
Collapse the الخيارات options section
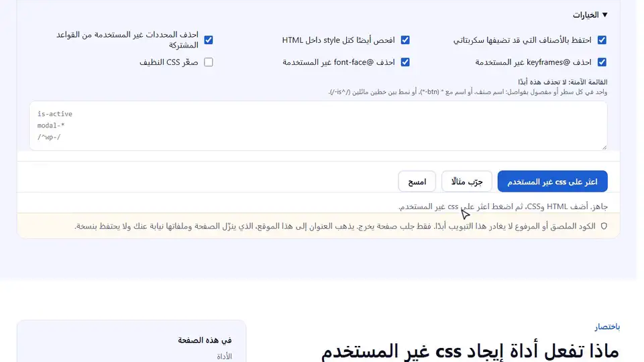[590, 15]
